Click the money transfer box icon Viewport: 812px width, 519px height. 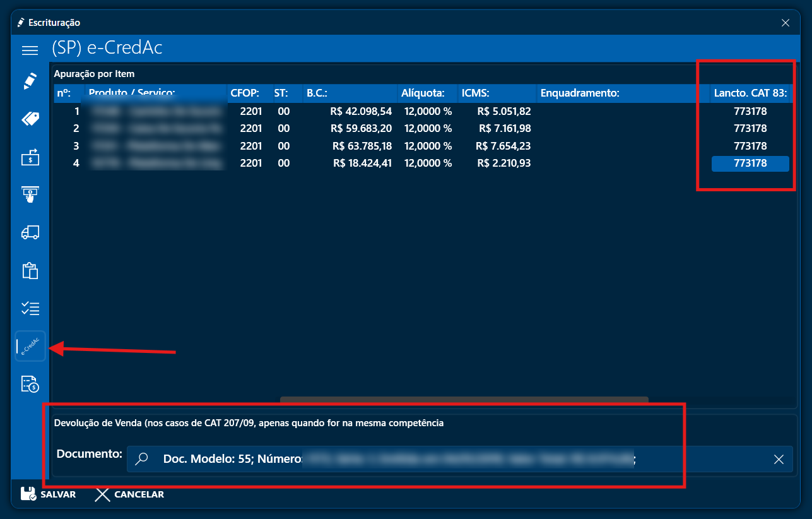coord(30,157)
